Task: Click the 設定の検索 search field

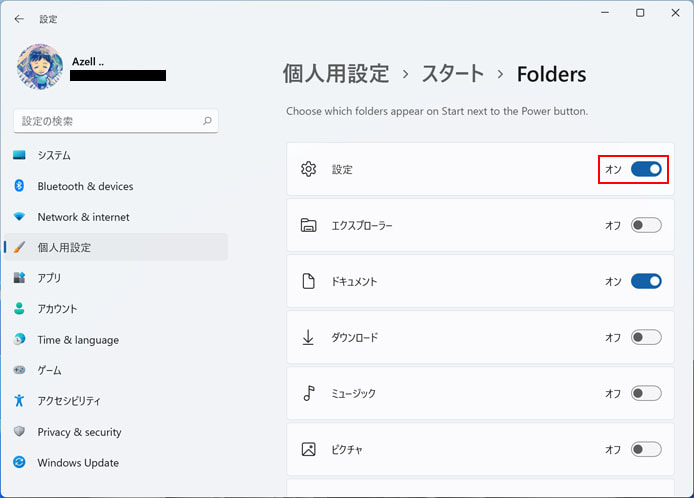Action: point(116,121)
